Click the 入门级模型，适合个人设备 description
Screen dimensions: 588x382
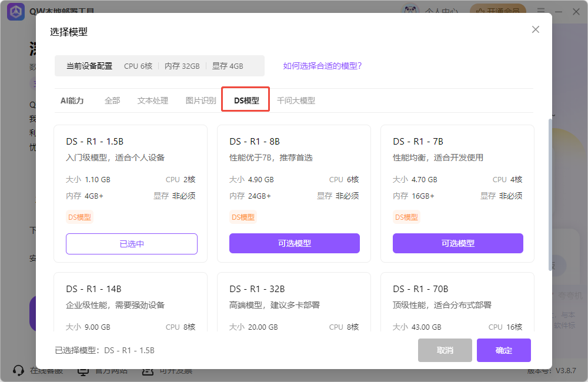(x=115, y=158)
